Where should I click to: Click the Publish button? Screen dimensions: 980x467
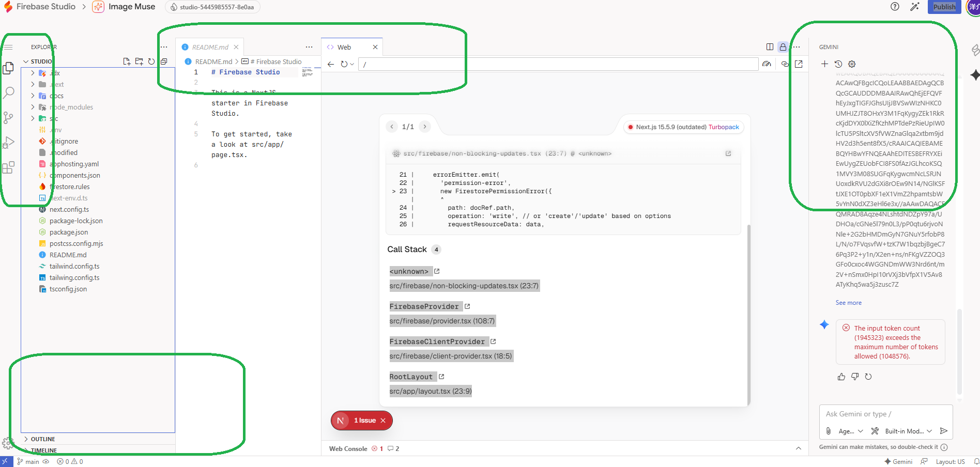pyautogui.click(x=944, y=7)
